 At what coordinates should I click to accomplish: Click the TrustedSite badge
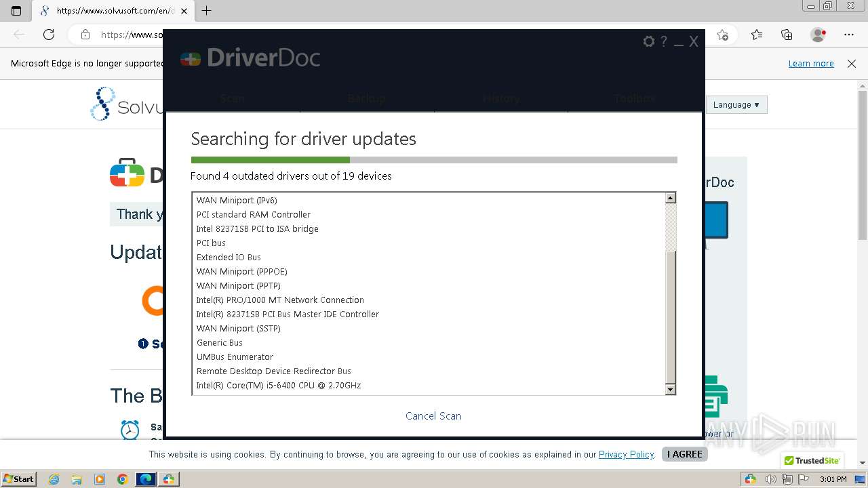tap(812, 461)
